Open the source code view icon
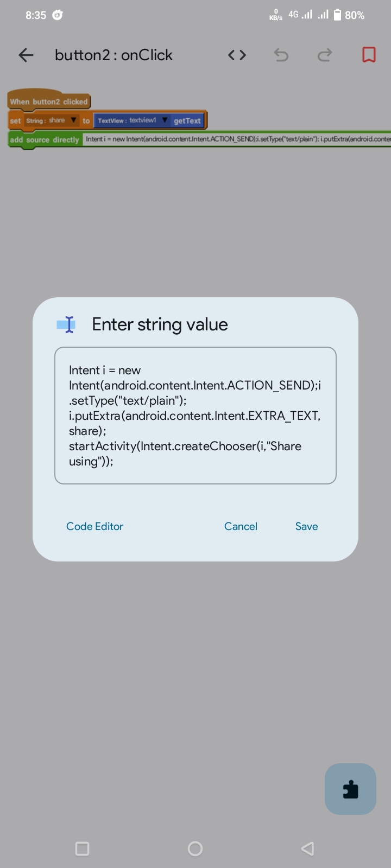 (237, 55)
